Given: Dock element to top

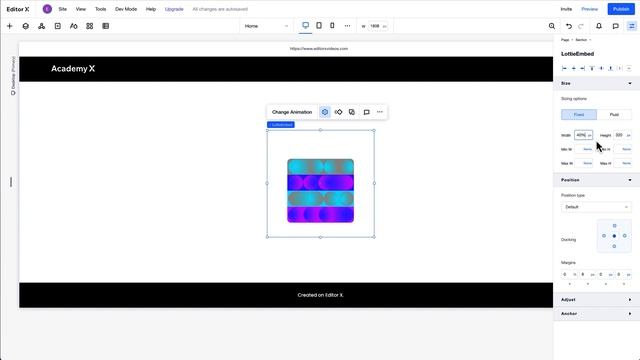Looking at the screenshot, I should click(x=614, y=226).
